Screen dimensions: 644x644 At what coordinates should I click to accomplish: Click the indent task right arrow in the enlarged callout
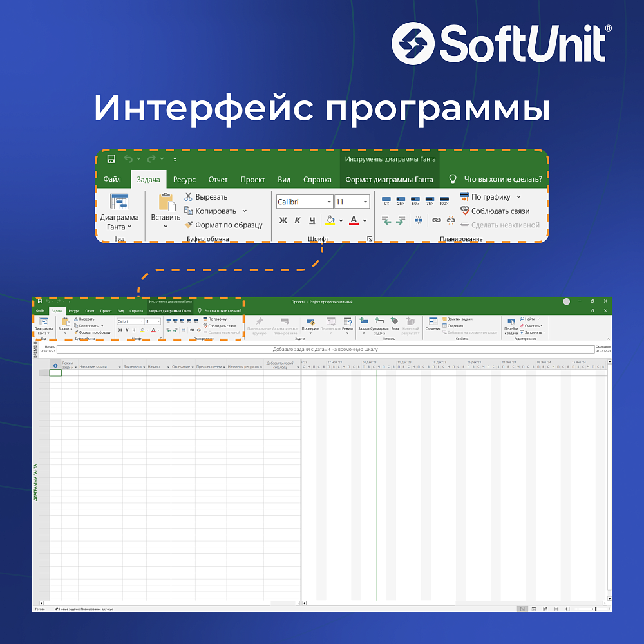click(401, 220)
